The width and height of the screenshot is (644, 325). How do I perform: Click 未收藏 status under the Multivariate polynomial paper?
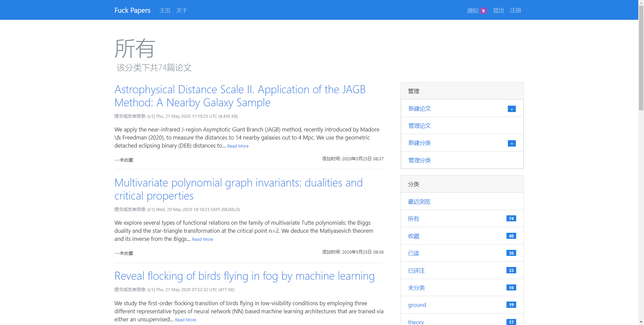(x=124, y=253)
